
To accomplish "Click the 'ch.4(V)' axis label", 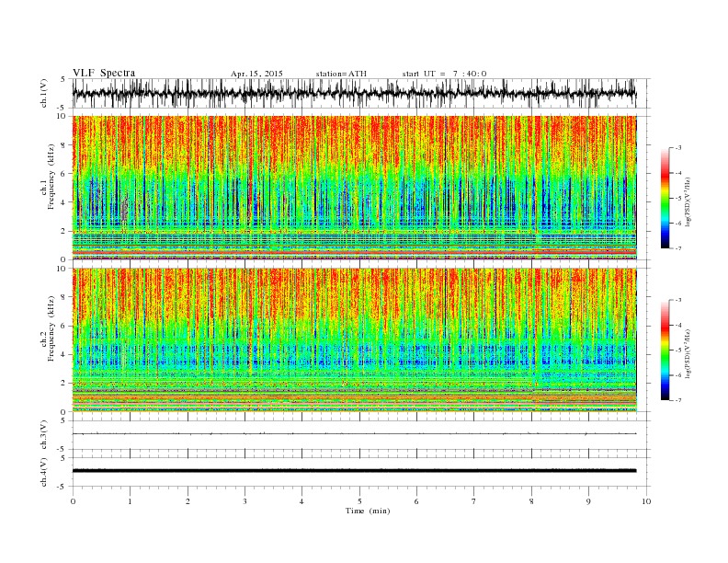I will (44, 472).
